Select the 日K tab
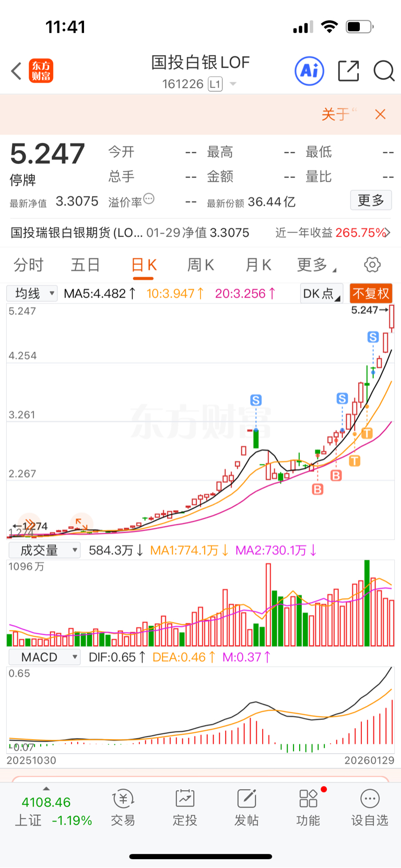Image resolution: width=401 pixels, height=868 pixels. click(144, 265)
